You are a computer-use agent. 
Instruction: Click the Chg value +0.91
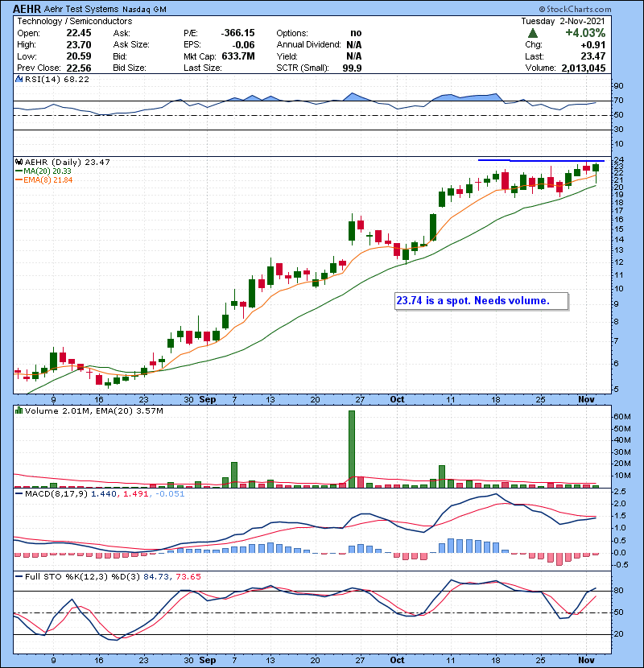click(593, 45)
